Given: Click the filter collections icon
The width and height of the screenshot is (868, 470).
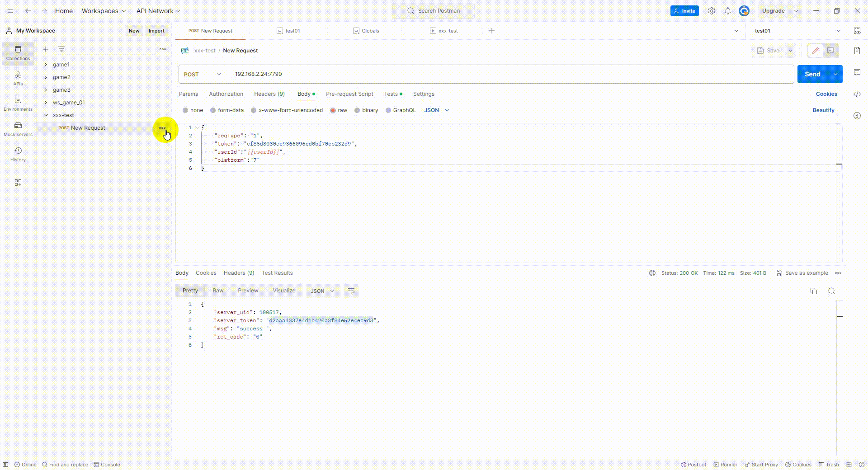Looking at the screenshot, I should [61, 49].
